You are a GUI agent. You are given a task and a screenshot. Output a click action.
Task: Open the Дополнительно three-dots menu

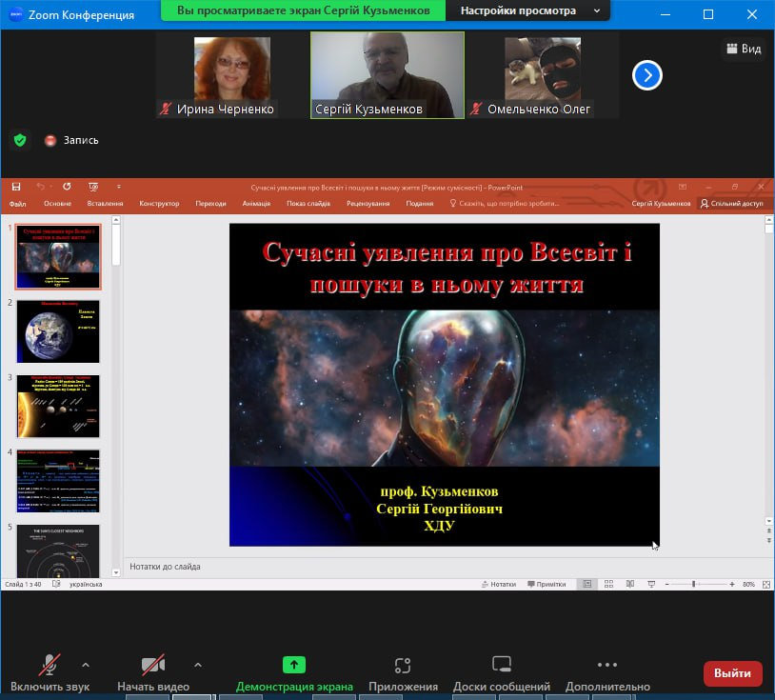point(606,665)
